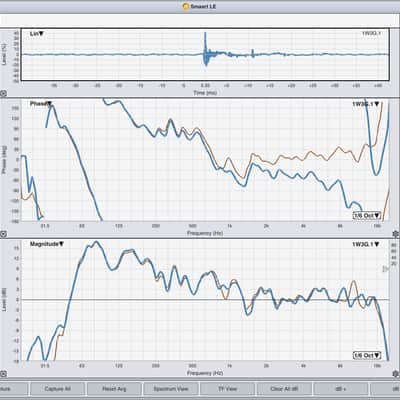Open the 1/6 Oct smoothing dropdown in Phase plot

[367, 216]
